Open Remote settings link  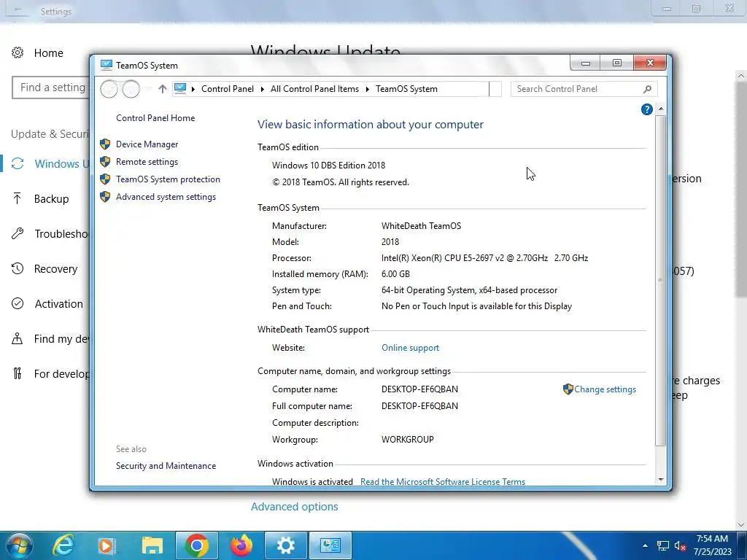[x=147, y=162]
